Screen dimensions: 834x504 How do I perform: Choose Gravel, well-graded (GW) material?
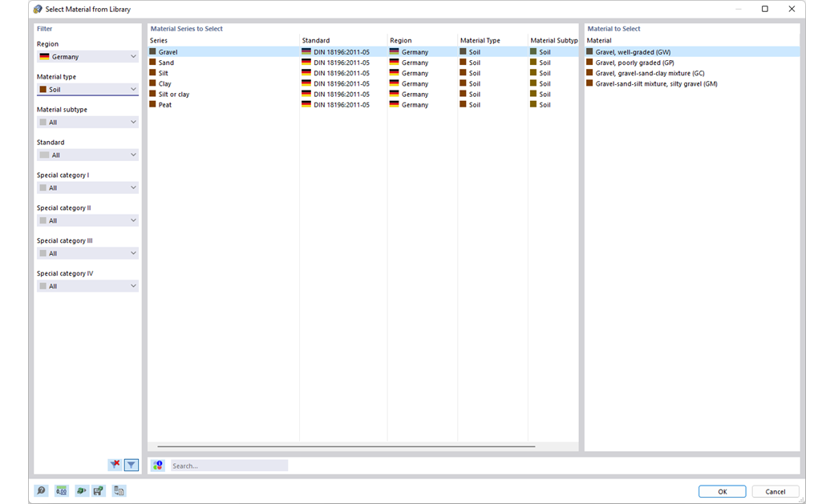coord(693,52)
